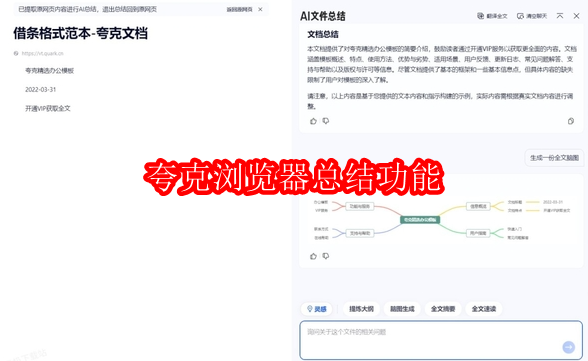The width and height of the screenshot is (588, 361).
Task: Select the 灵感 inspiration chip
Action: tap(316, 309)
